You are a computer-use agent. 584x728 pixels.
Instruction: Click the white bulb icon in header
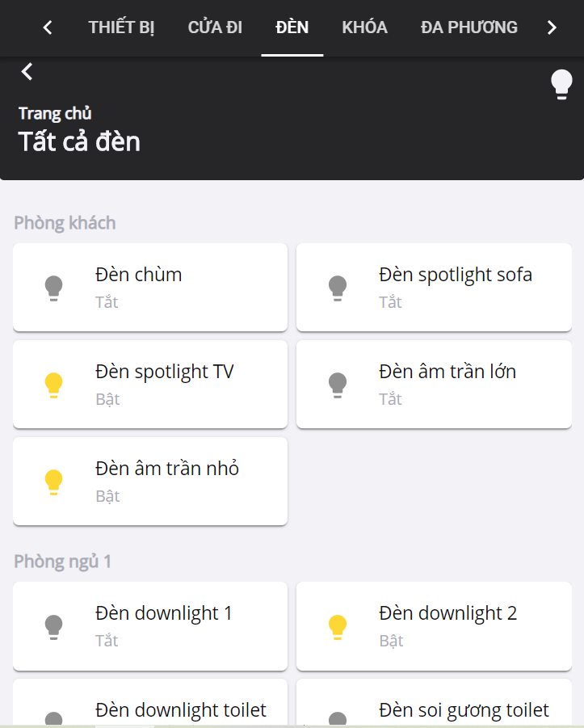(x=561, y=84)
